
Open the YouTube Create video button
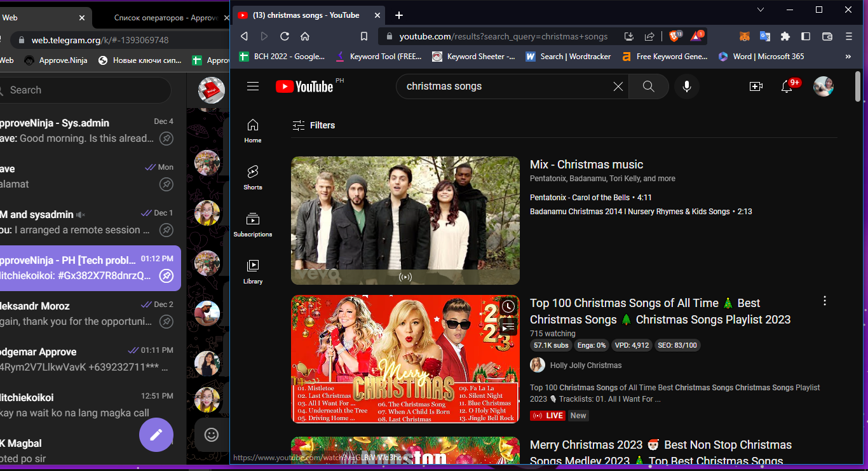pos(756,86)
